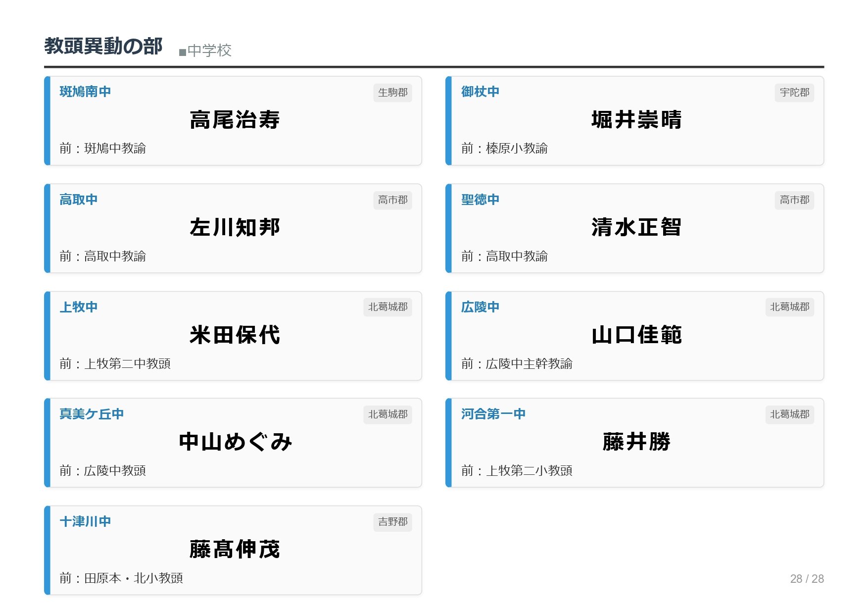The width and height of the screenshot is (868, 614).
Task: Click the 河合第一中 school heading
Action: pos(493,414)
